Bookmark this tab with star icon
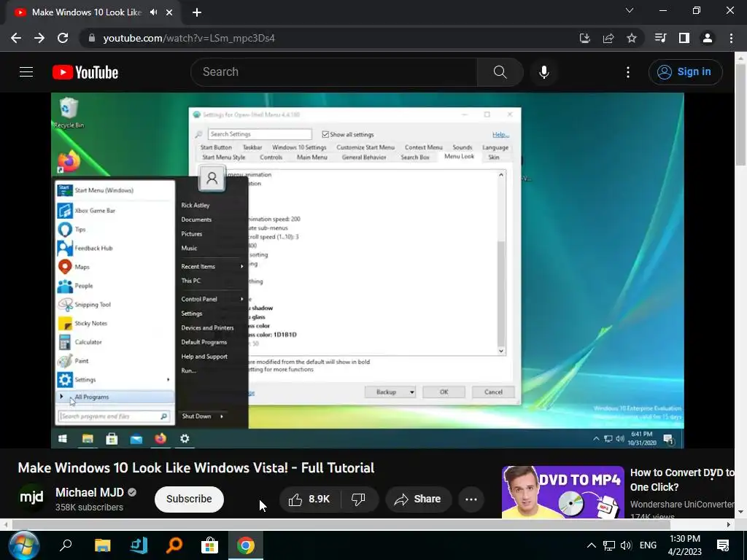This screenshot has width=747, height=560. coord(632,38)
